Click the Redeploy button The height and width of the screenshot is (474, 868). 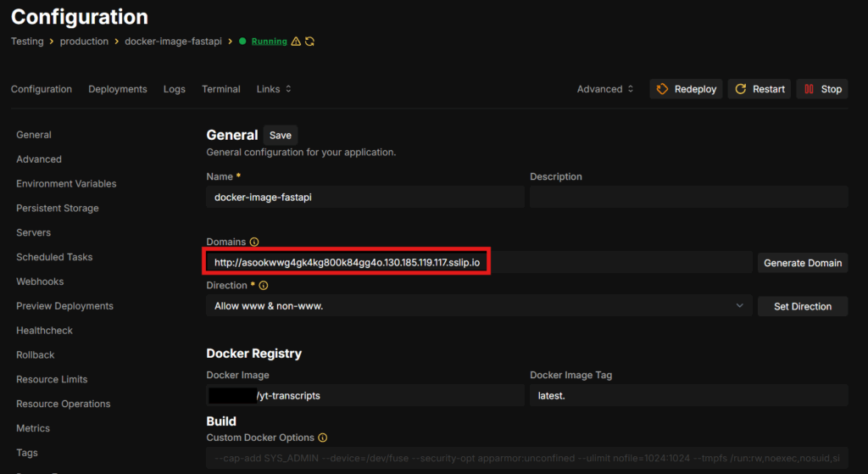[x=686, y=89]
